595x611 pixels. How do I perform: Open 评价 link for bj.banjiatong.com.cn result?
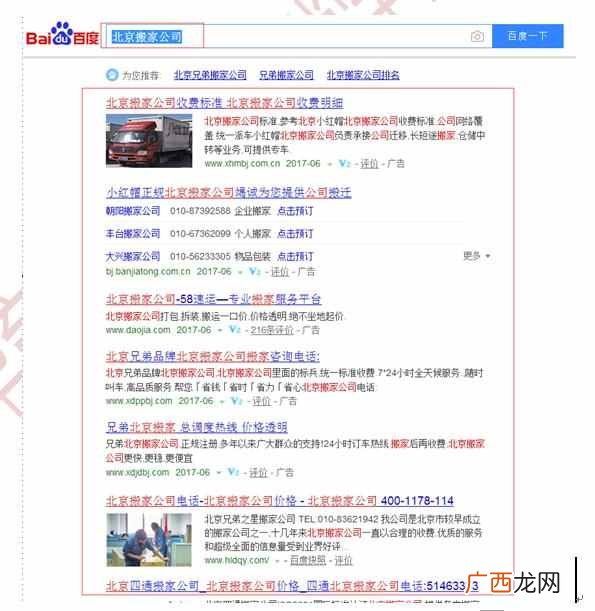point(280,271)
